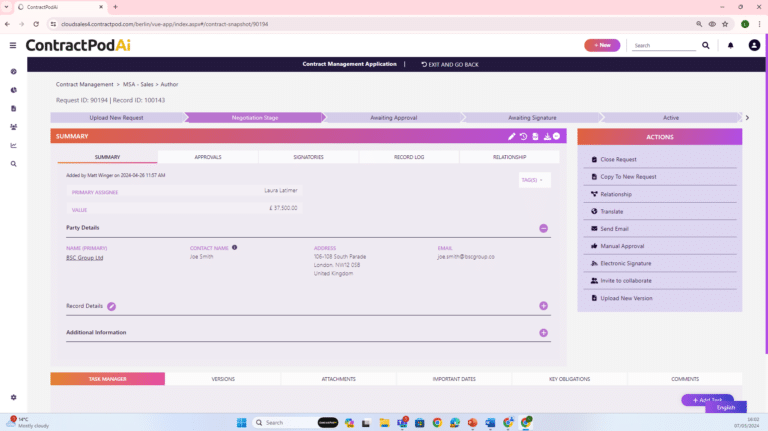
Task: Open the BSC Group Ltd link
Action: (85, 258)
